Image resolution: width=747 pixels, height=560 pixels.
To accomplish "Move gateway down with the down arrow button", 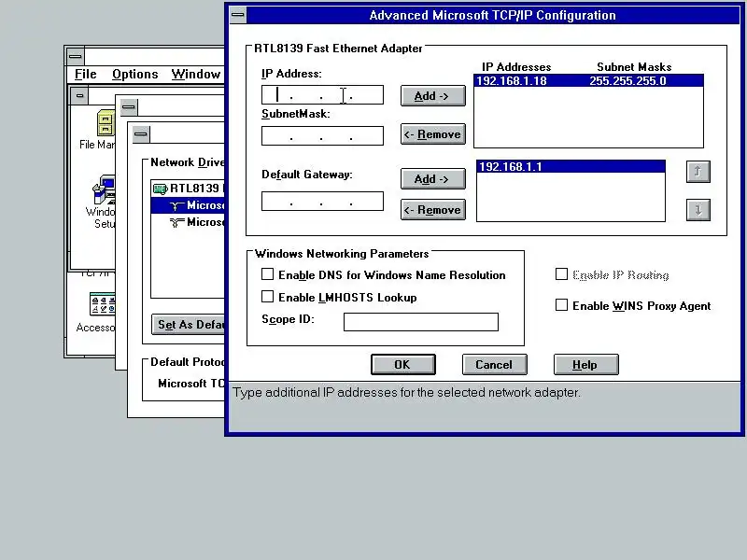I will coord(698,209).
